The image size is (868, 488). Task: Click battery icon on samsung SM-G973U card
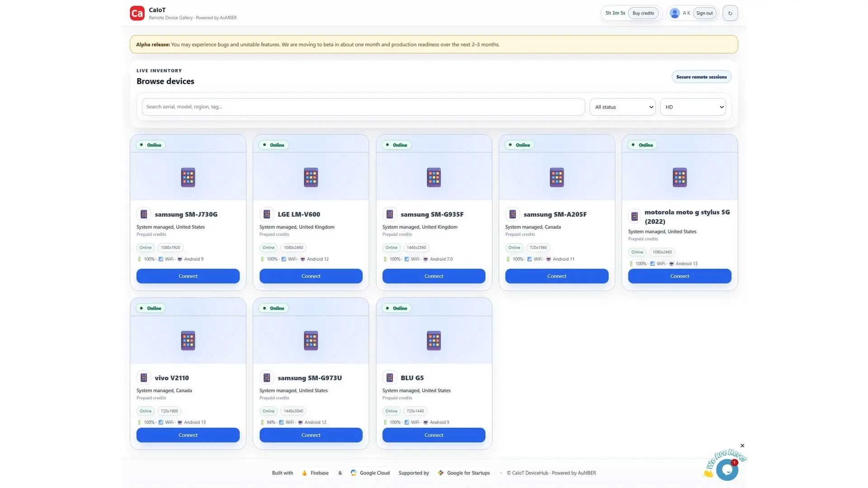pyautogui.click(x=262, y=422)
